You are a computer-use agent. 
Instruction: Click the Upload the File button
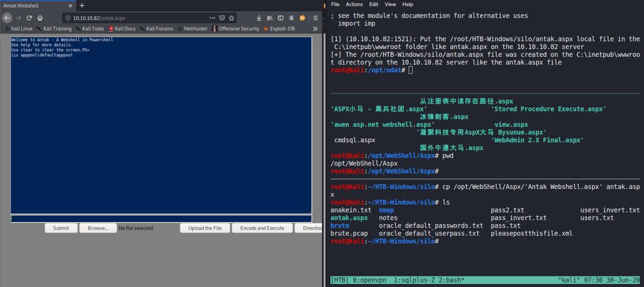point(205,228)
